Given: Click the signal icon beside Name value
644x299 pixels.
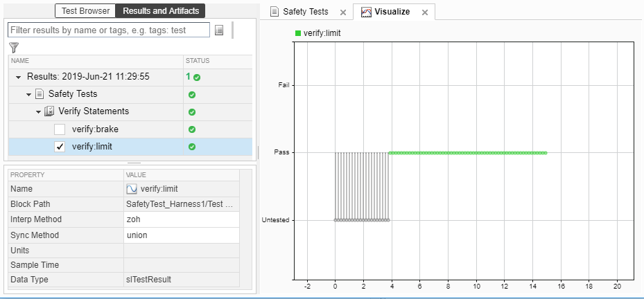Looking at the screenshot, I should [132, 188].
